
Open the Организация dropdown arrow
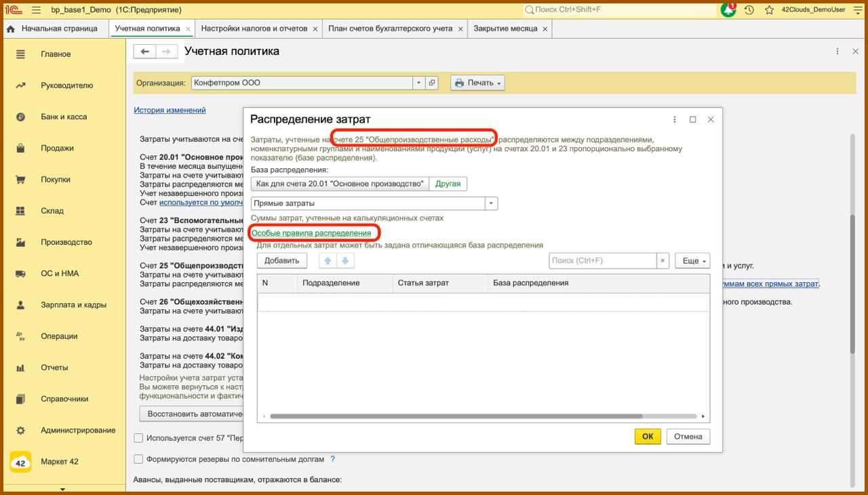(x=418, y=83)
